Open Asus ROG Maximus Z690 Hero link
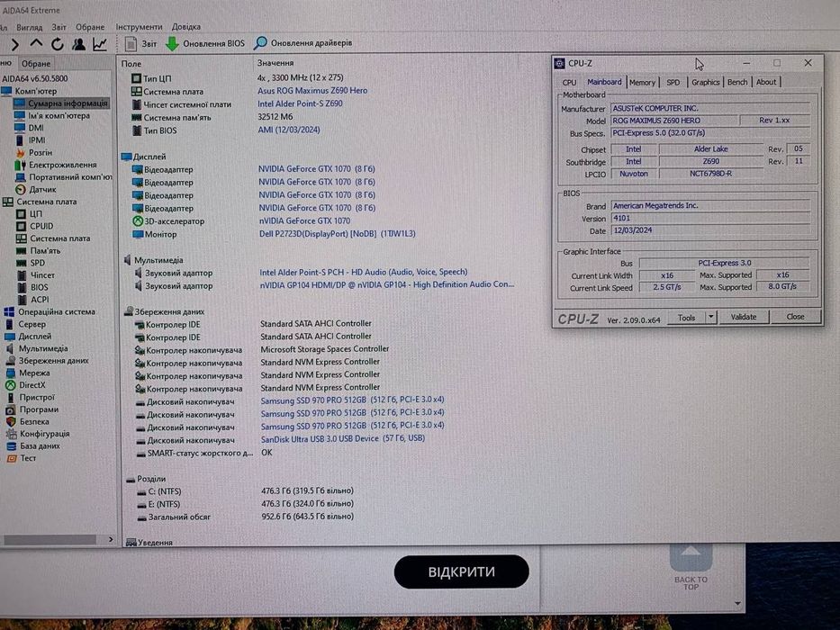 coord(312,91)
